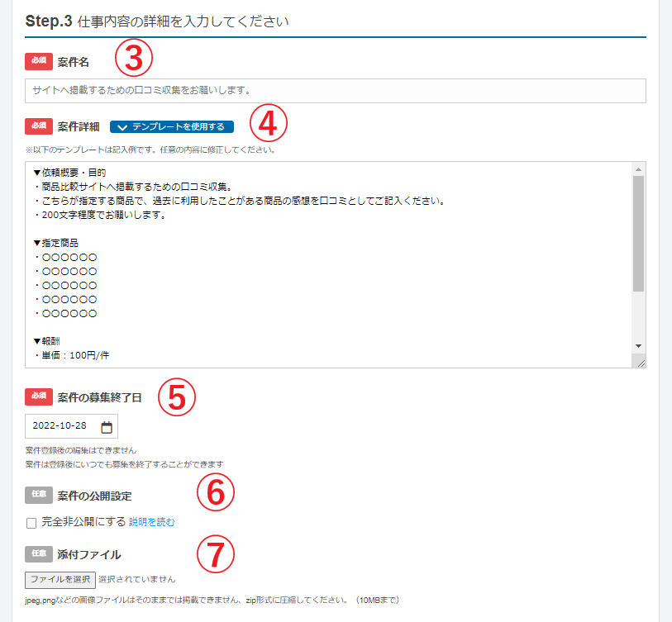The width and height of the screenshot is (672, 622).
Task: Click the scroll up arrow in details textarea
Action: click(638, 169)
